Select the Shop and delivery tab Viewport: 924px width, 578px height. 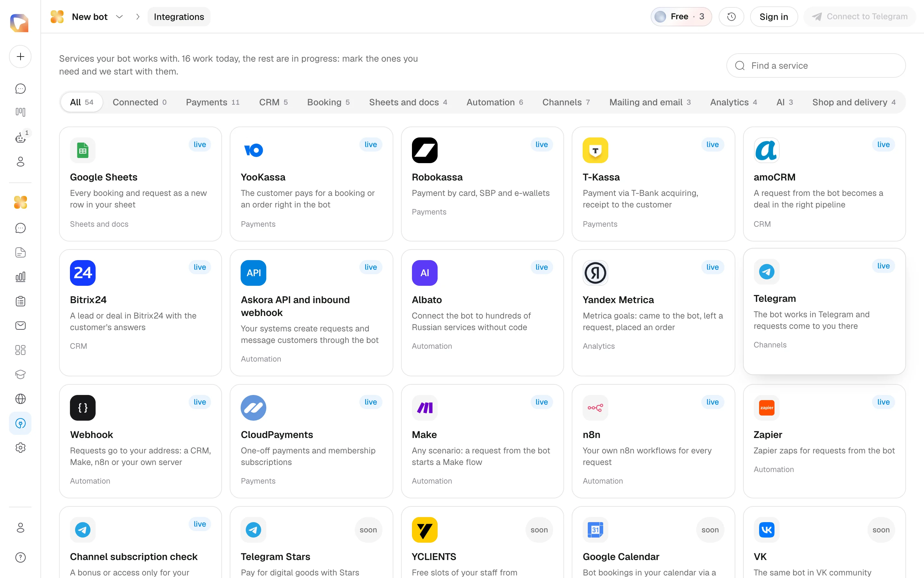(x=854, y=102)
